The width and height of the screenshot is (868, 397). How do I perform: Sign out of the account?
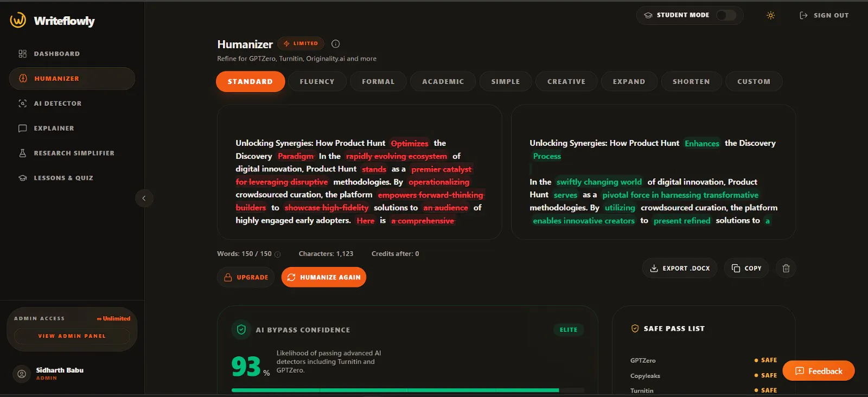[824, 15]
